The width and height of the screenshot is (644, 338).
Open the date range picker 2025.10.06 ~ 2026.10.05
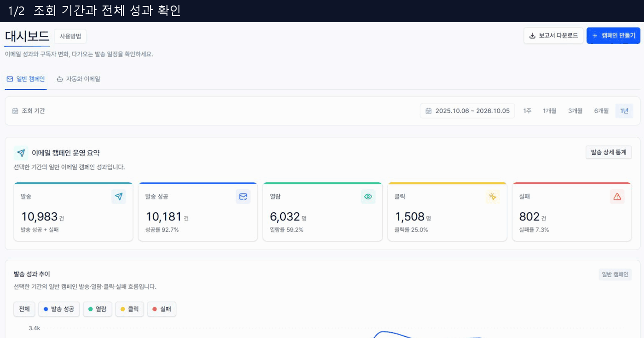tap(467, 111)
